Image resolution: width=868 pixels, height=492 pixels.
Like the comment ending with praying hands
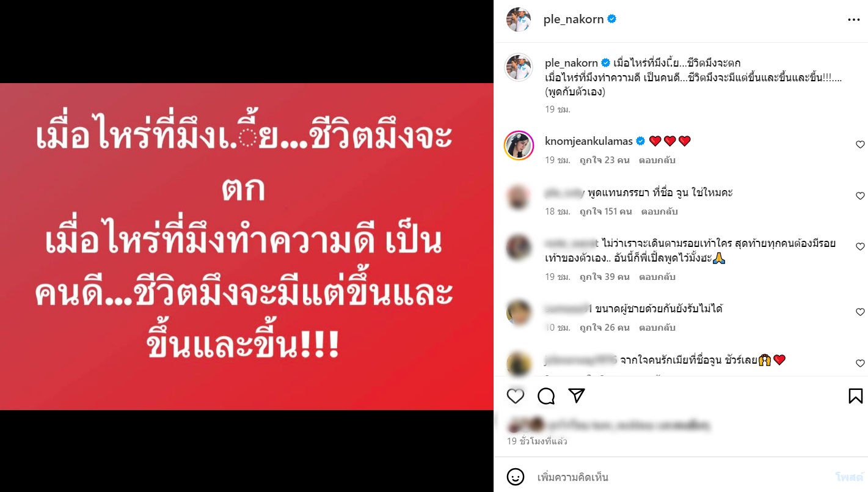[x=860, y=247]
